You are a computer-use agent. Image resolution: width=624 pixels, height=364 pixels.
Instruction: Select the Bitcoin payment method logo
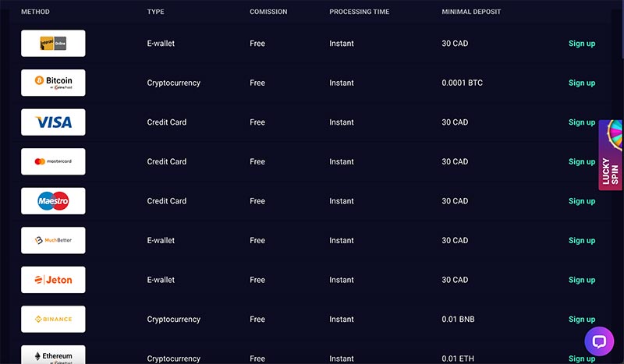(53, 83)
